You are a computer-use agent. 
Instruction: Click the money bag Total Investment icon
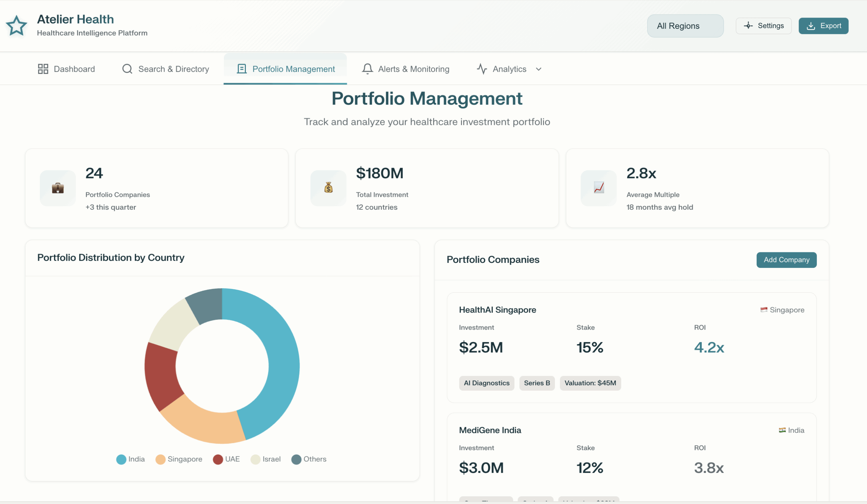tap(328, 188)
